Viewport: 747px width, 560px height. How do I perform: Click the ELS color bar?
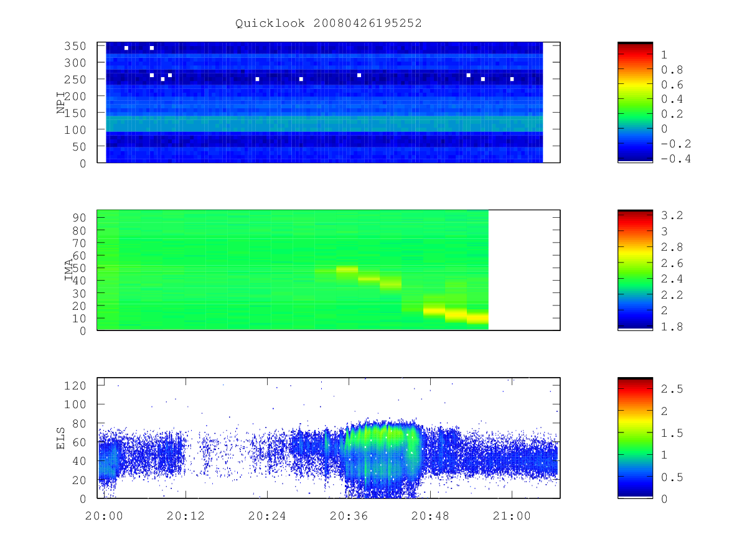point(635,437)
